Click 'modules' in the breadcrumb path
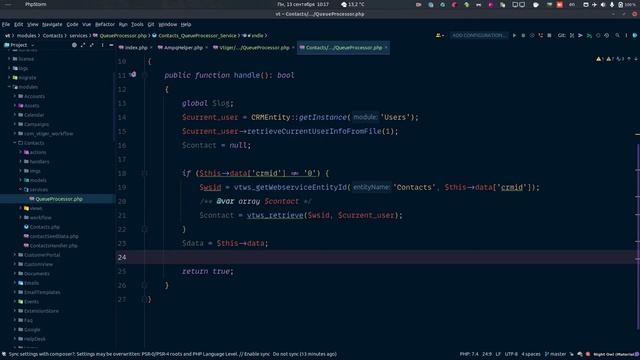The height and width of the screenshot is (360, 640). [x=27, y=36]
